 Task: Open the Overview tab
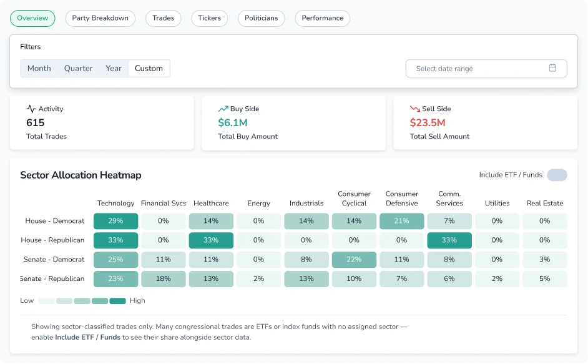(32, 18)
